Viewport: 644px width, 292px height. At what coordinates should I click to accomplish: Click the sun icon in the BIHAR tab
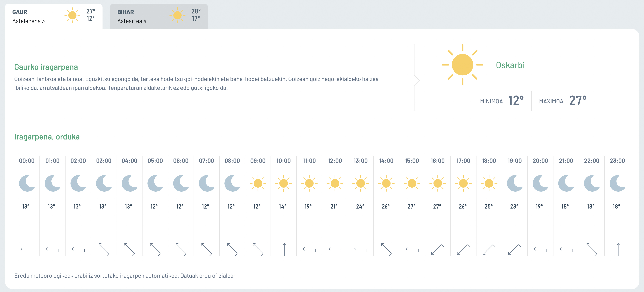click(x=177, y=15)
